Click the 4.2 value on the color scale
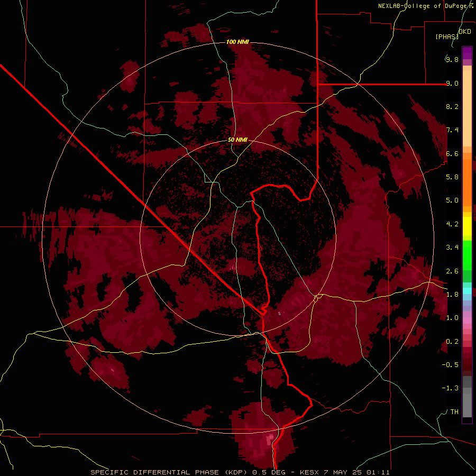The height and width of the screenshot is (476, 476). click(452, 224)
